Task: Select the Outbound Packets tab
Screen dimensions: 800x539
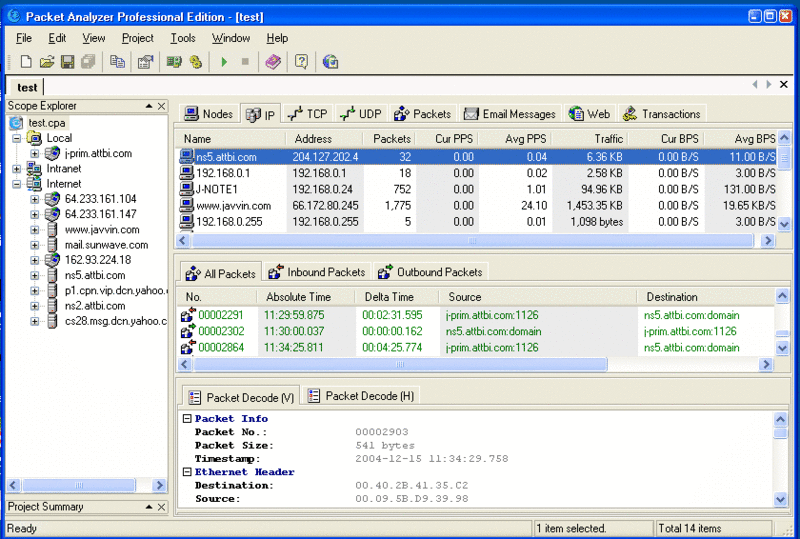Action: coord(430,272)
